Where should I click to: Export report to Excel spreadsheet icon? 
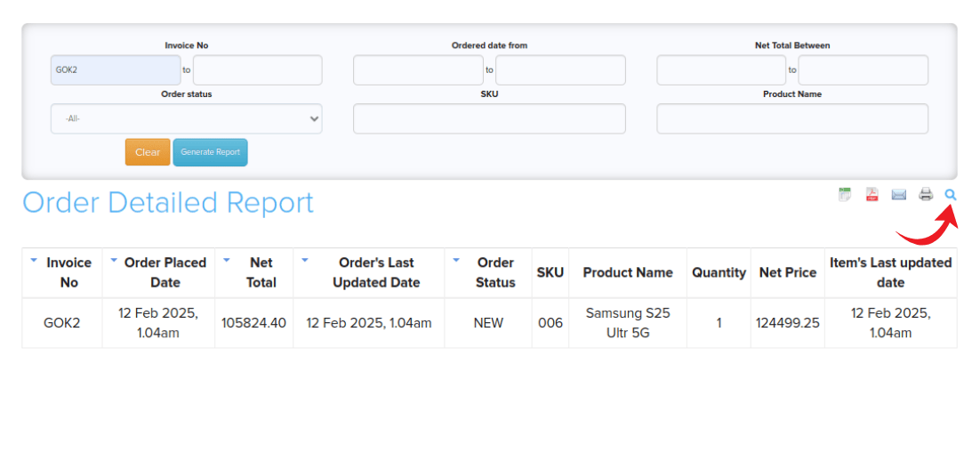point(845,195)
